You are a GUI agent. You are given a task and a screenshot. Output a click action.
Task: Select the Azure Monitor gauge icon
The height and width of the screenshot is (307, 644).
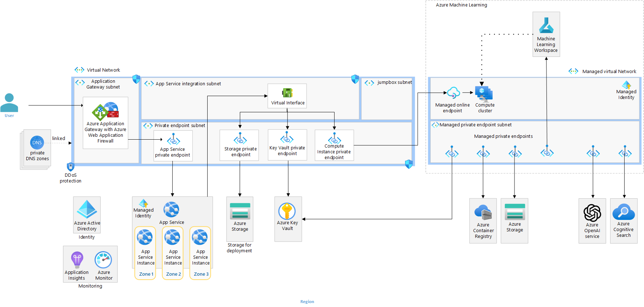click(103, 260)
